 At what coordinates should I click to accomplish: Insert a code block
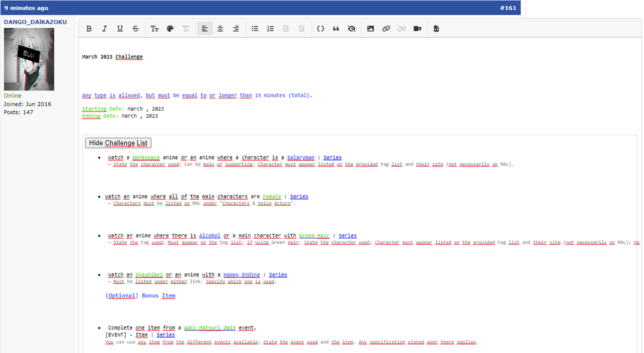click(320, 28)
